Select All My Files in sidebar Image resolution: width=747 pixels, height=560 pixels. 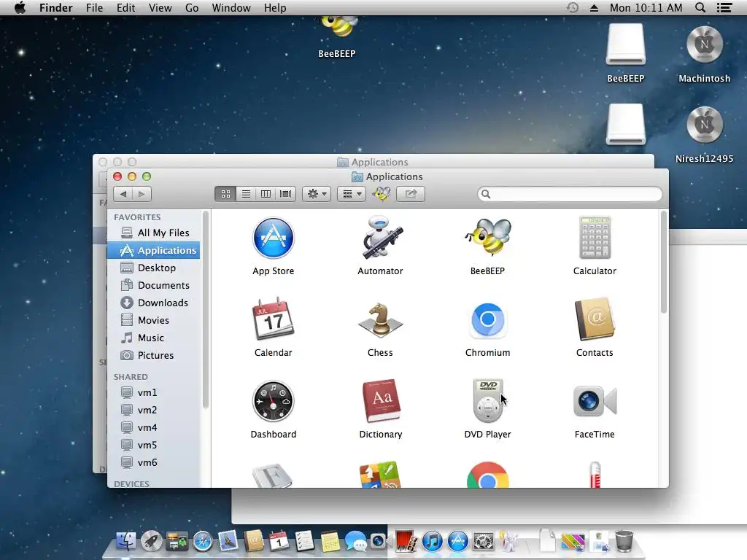point(155,233)
